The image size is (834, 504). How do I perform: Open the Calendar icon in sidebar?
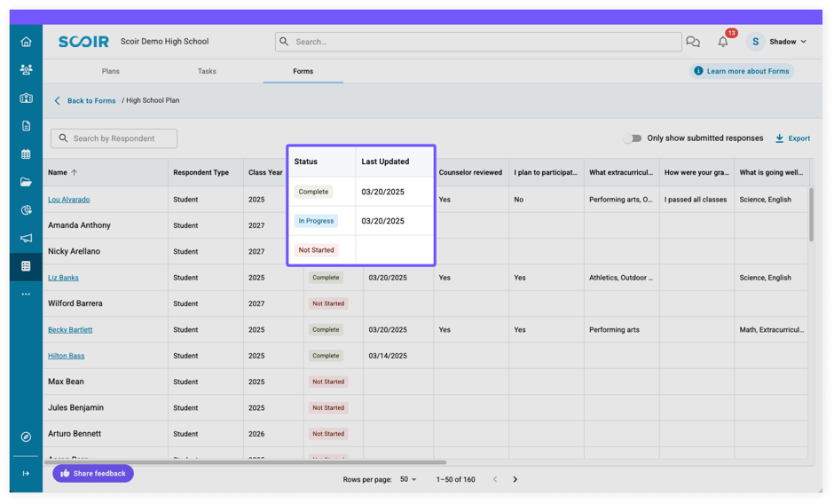[26, 154]
